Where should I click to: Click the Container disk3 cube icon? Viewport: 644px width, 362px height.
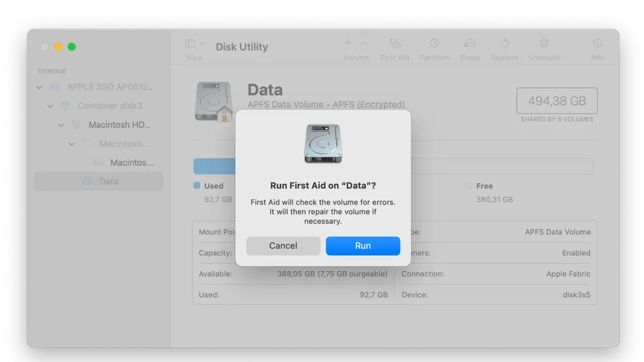(x=65, y=106)
